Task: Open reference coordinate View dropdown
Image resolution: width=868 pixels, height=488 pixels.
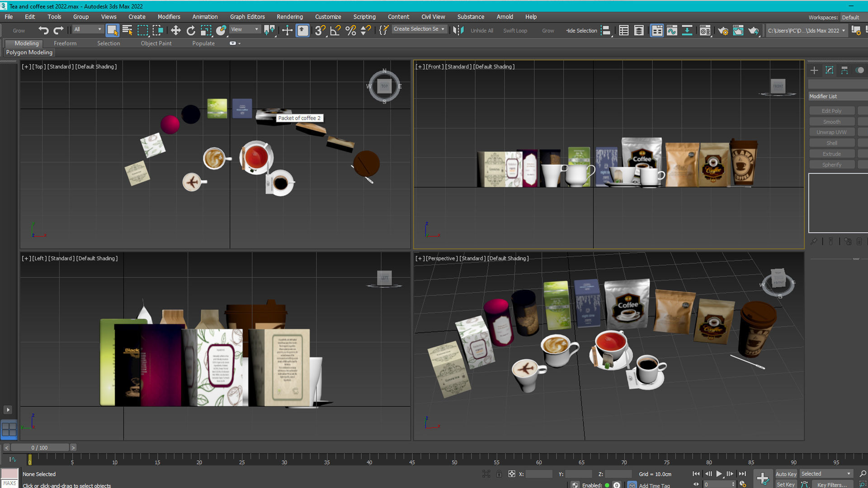Action: click(245, 29)
